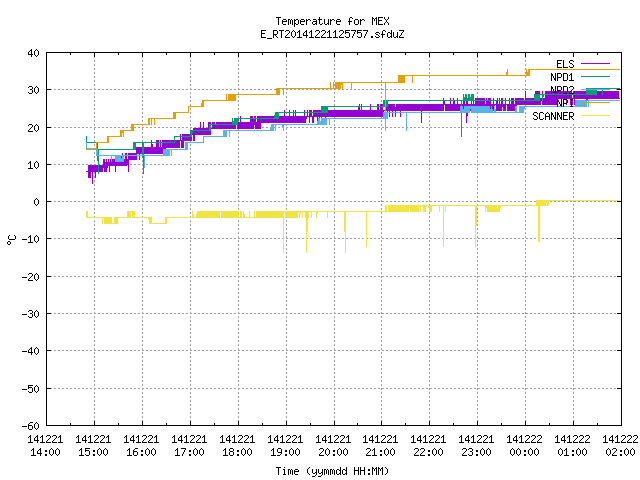
Task: Click the purple ELS legend line sample
Action: tap(595, 64)
